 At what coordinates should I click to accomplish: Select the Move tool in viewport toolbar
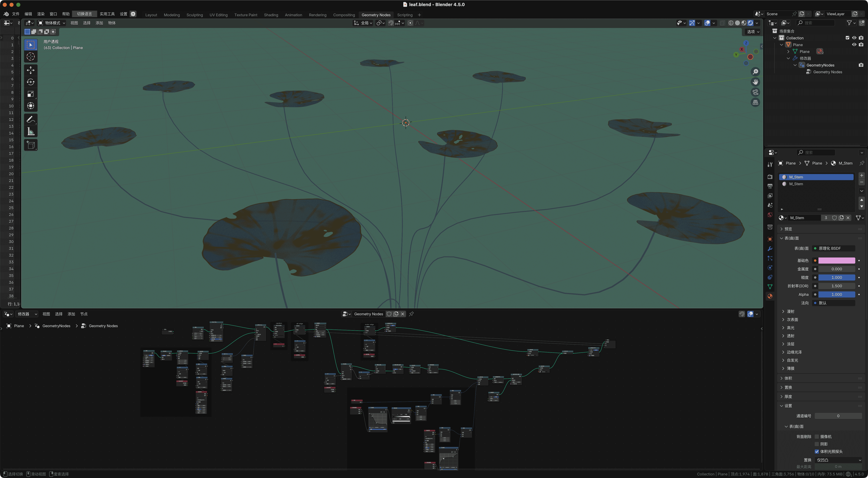[31, 70]
